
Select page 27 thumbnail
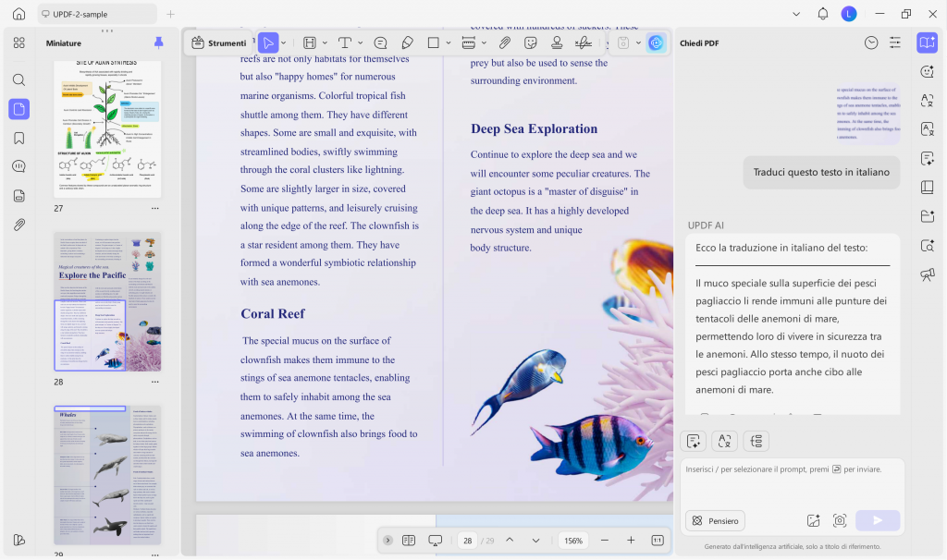coord(107,128)
